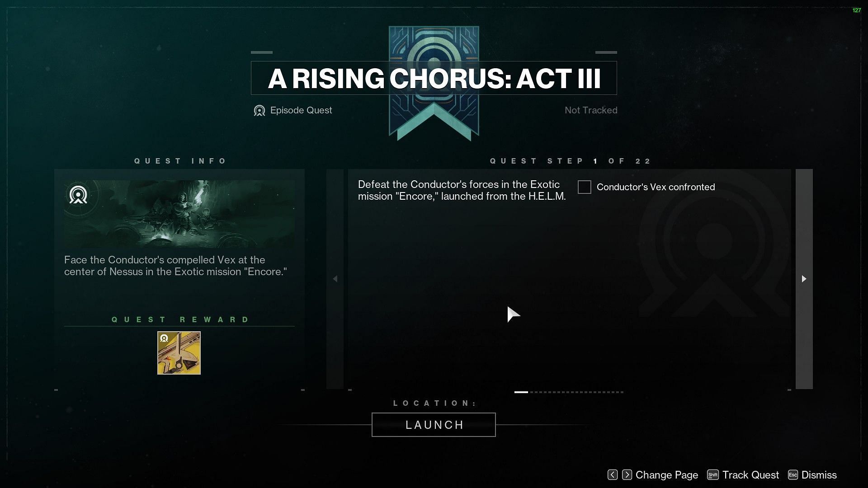Click the Change Page right arrow icon

coord(627,474)
